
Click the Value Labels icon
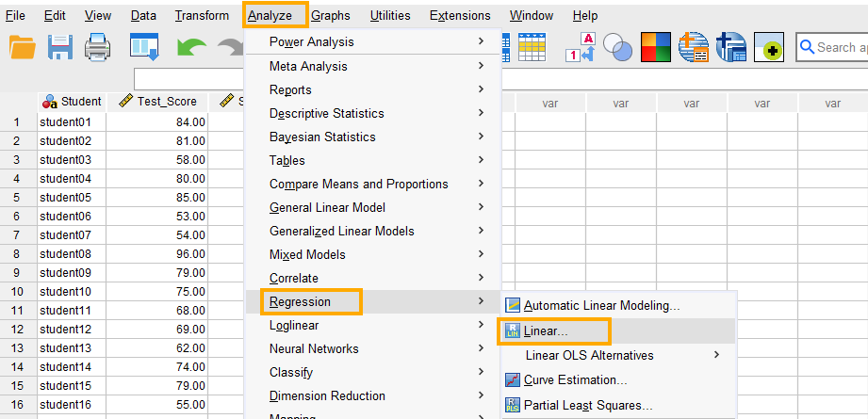point(580,47)
